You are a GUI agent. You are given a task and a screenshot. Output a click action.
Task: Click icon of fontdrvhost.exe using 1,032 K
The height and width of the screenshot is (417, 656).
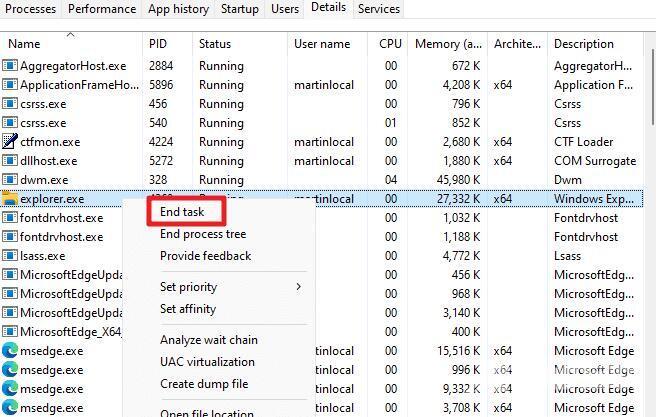(x=9, y=218)
